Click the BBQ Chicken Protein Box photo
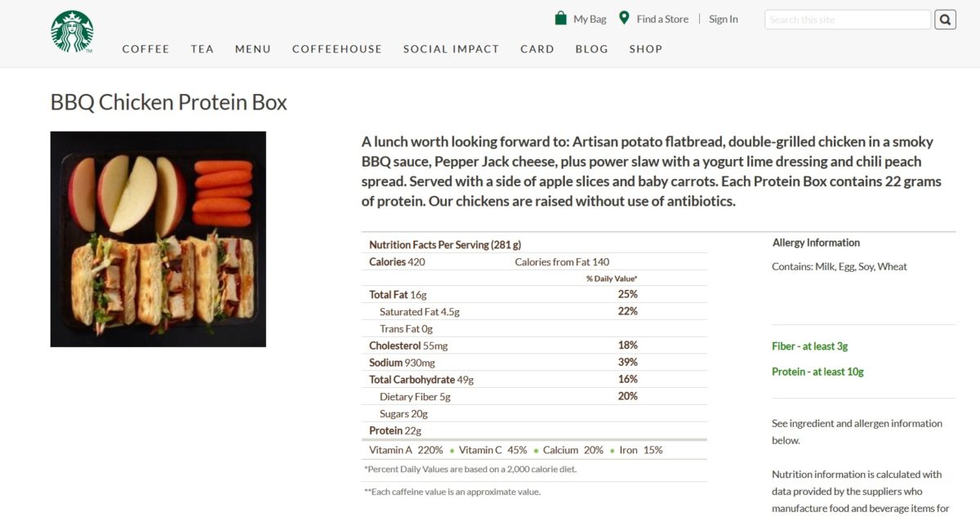980x517 pixels. pos(158,239)
